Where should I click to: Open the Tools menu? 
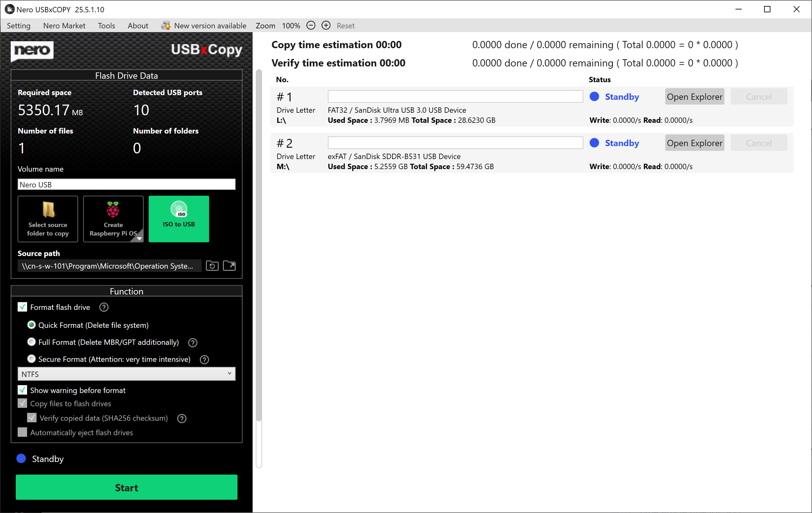tap(106, 26)
